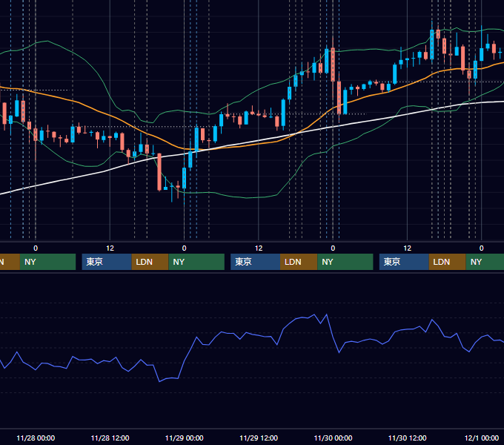Select the LDN session block on 11/29 afternoon

click(299, 262)
